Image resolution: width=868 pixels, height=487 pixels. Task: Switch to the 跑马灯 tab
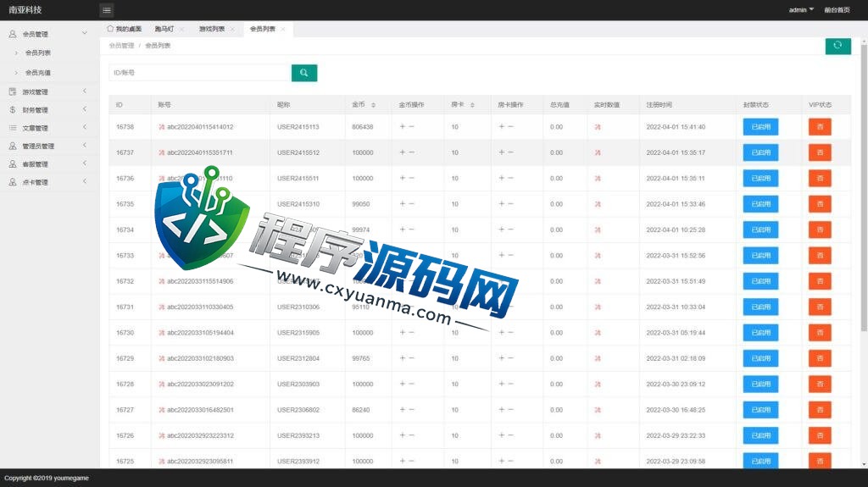tap(164, 29)
